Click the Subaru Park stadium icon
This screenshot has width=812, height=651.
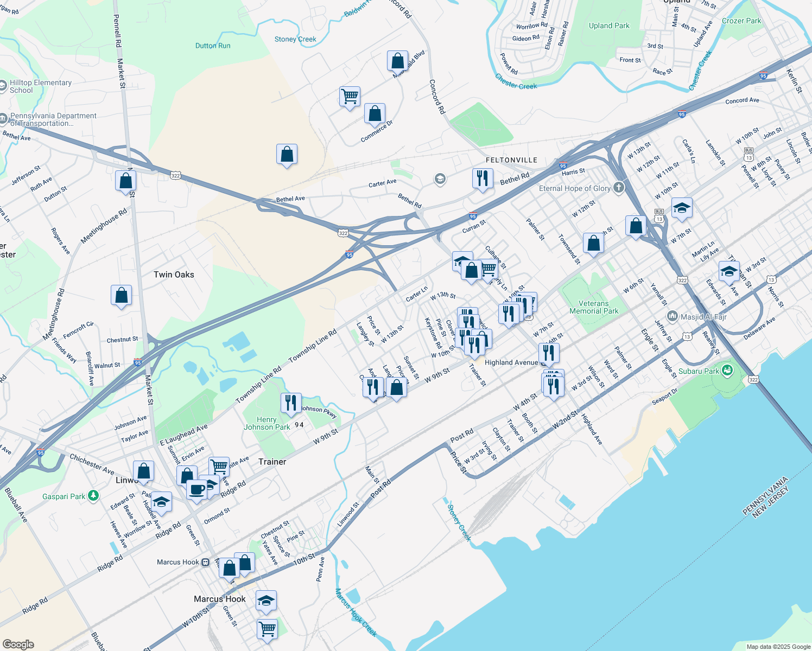(x=727, y=371)
